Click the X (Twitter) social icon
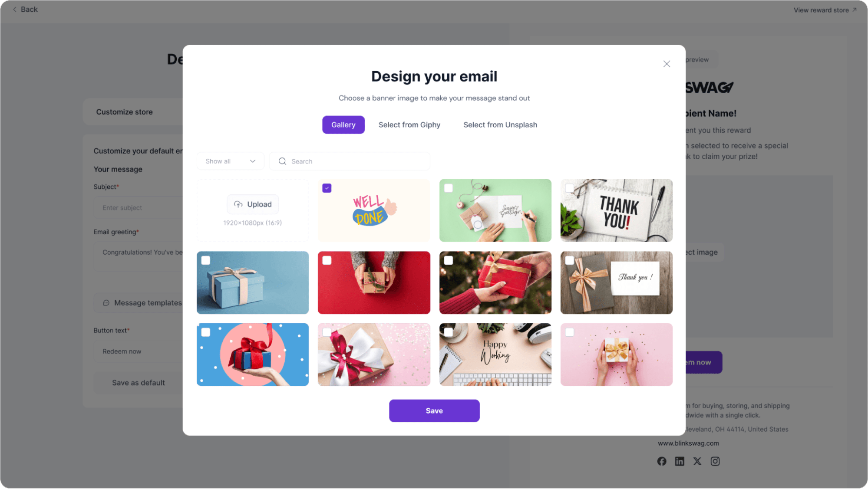The height and width of the screenshot is (489, 868). click(697, 461)
